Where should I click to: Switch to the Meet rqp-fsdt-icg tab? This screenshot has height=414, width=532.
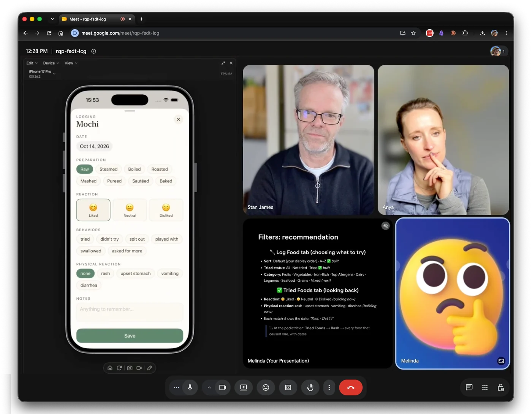(97, 19)
